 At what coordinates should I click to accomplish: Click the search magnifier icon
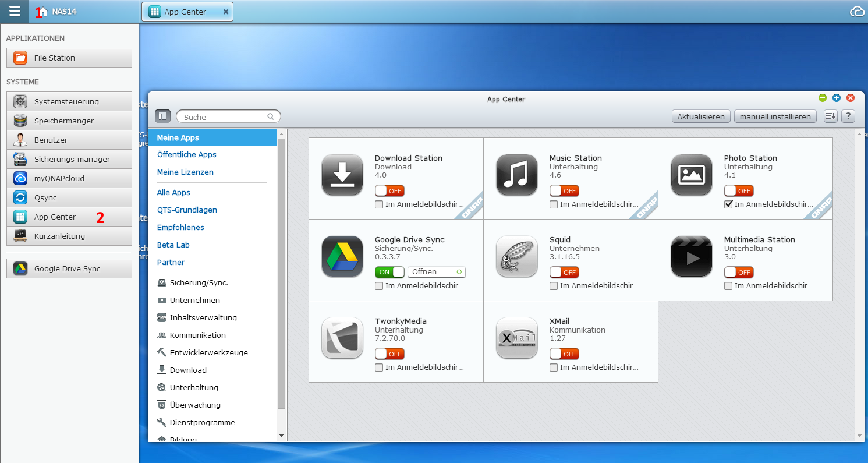click(x=271, y=116)
